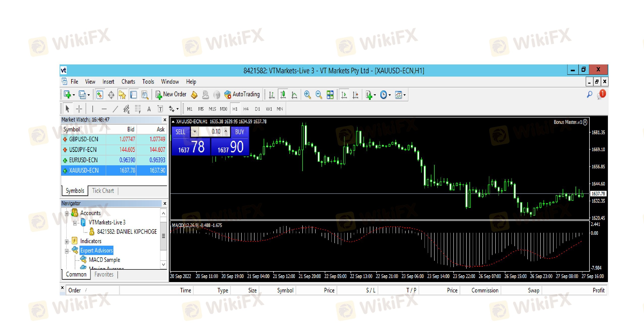644x323 pixels.
Task: Open the notifications bubble with red badge
Action: coord(601,94)
